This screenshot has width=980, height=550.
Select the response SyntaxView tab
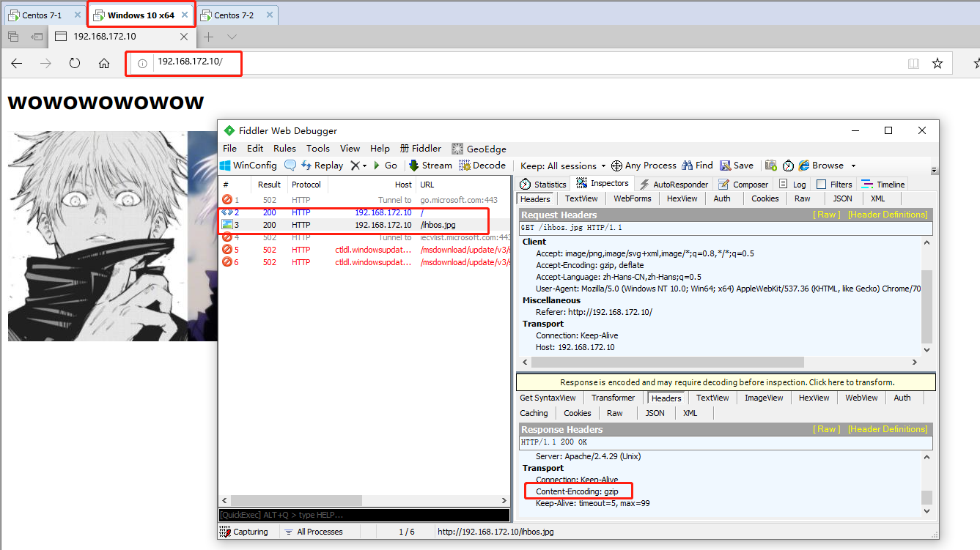pos(548,398)
